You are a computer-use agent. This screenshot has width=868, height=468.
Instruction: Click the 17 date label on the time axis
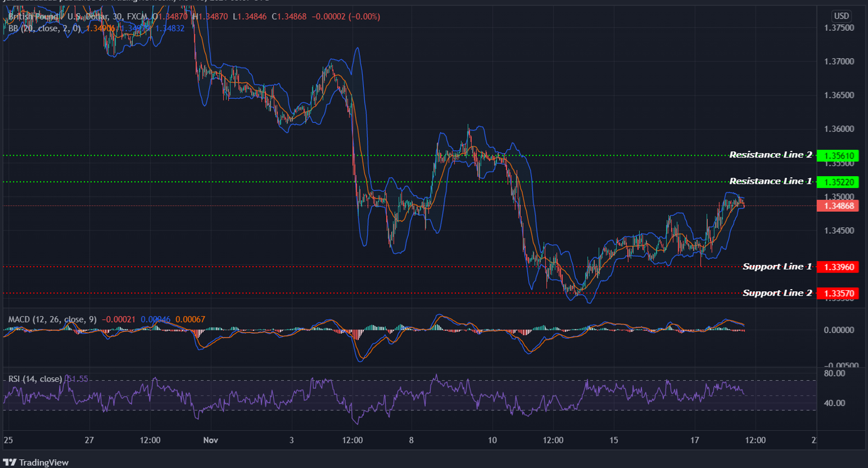(695, 440)
